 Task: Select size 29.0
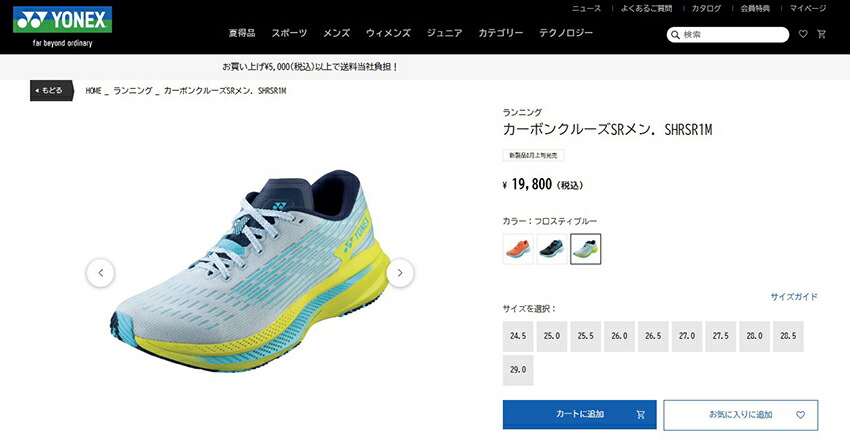coord(518,370)
